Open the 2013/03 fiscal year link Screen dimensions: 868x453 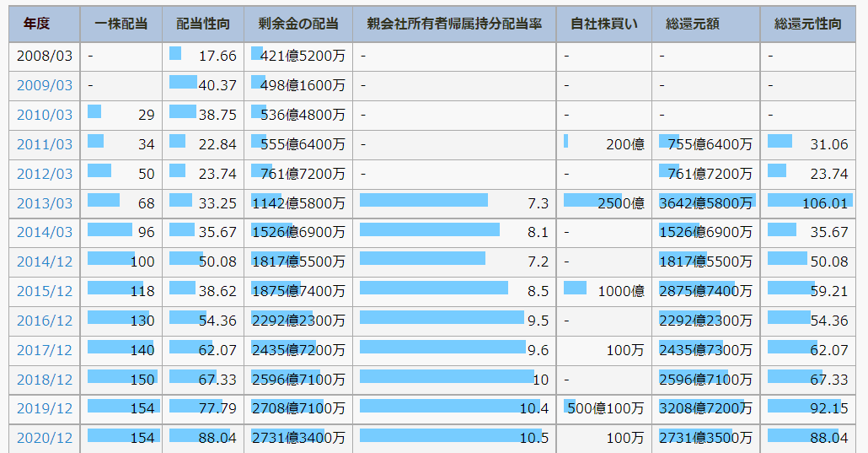click(x=45, y=203)
